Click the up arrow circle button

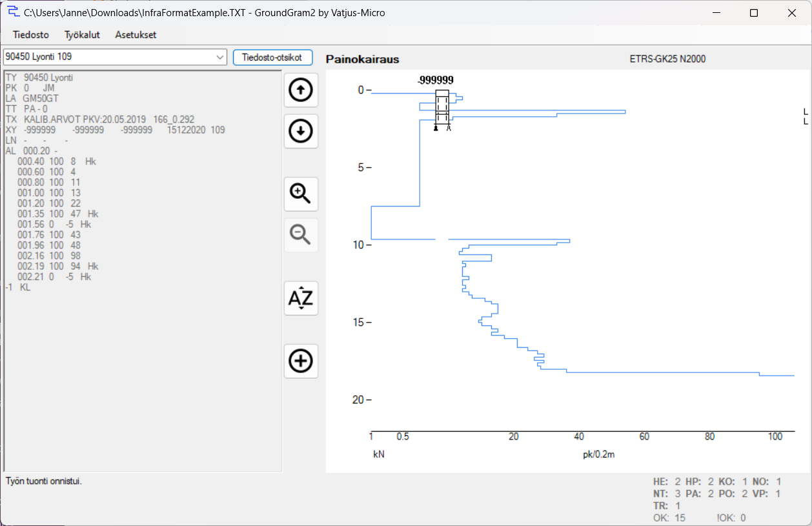pyautogui.click(x=301, y=91)
